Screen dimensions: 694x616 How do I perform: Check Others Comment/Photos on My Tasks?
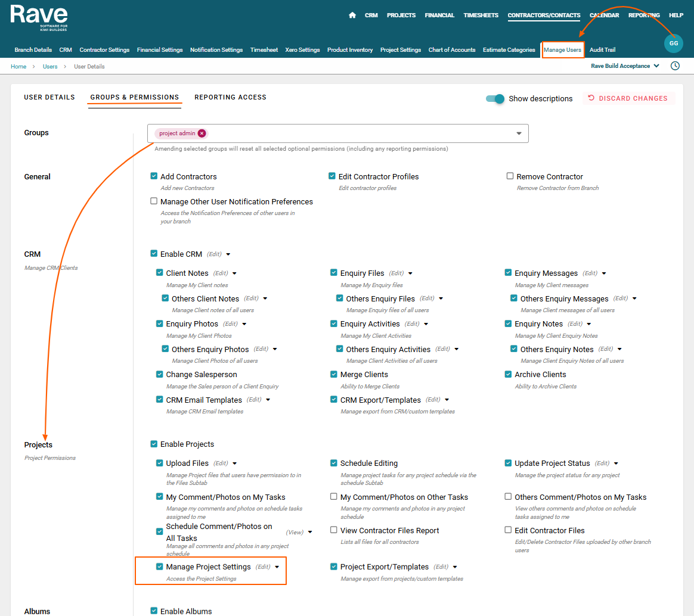(508, 497)
